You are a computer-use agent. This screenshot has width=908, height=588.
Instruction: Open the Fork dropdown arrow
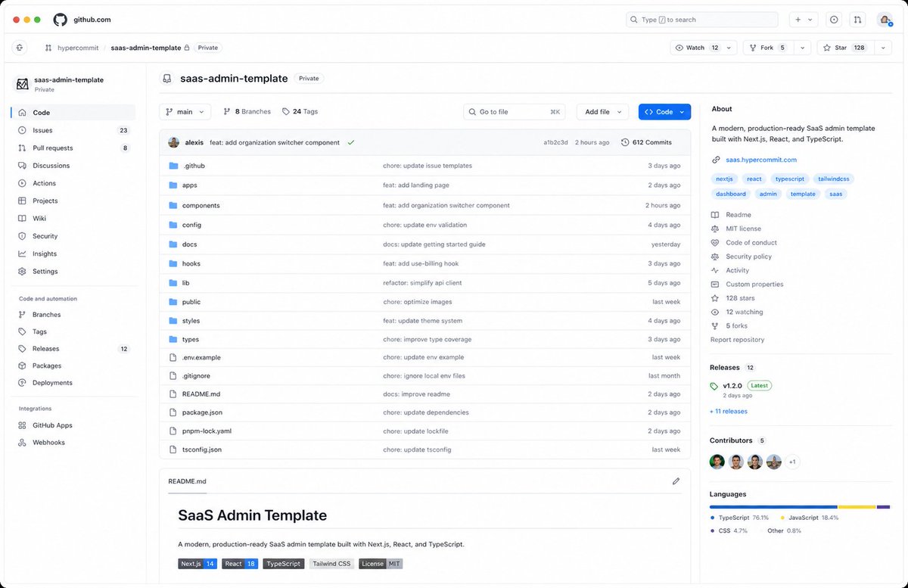tap(803, 48)
